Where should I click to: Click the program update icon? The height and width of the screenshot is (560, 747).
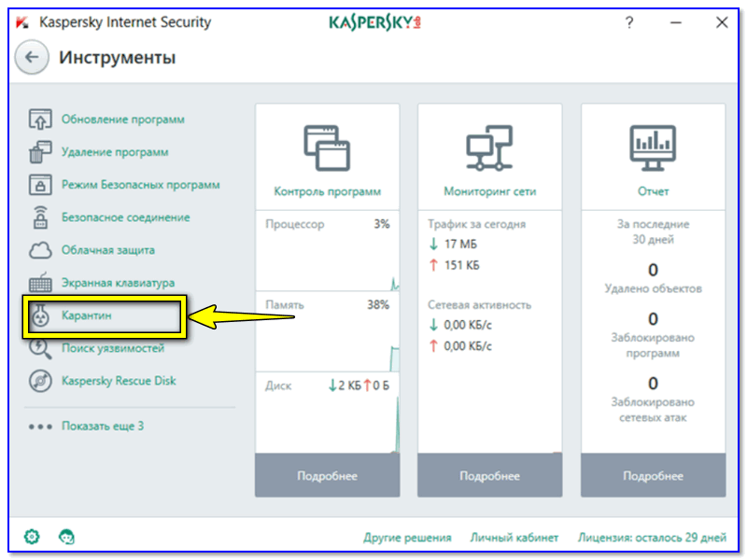[40, 119]
